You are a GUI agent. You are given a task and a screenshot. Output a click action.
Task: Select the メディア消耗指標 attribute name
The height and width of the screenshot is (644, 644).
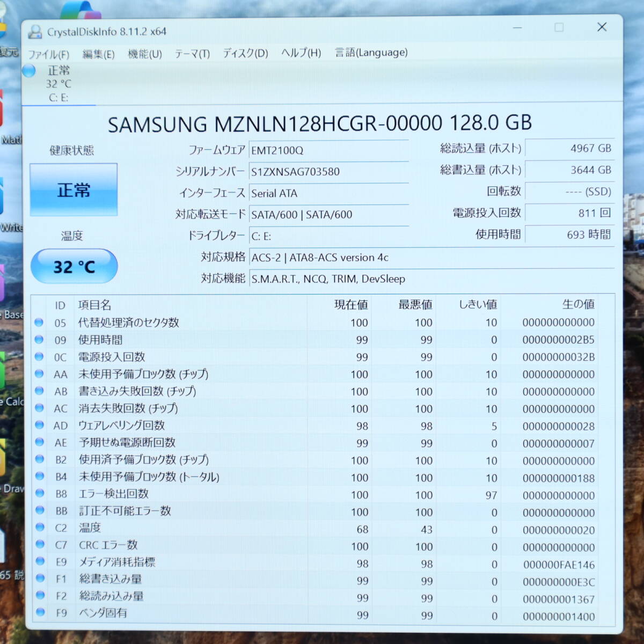tap(117, 562)
